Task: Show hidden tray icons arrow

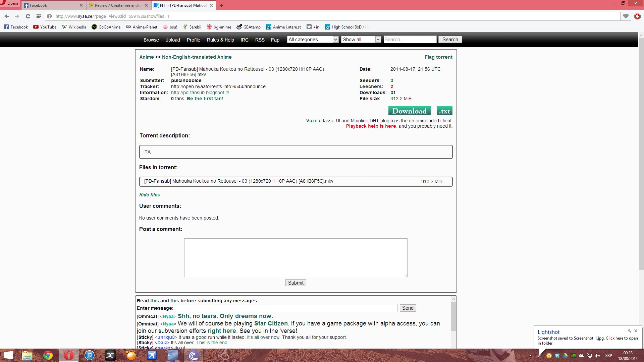Action: click(531, 356)
